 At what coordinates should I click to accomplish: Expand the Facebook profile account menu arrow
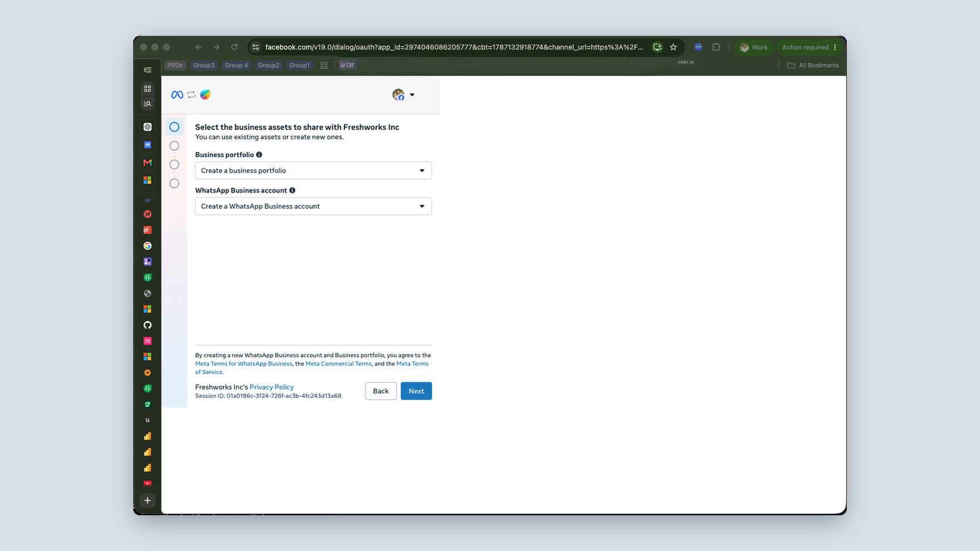(412, 95)
